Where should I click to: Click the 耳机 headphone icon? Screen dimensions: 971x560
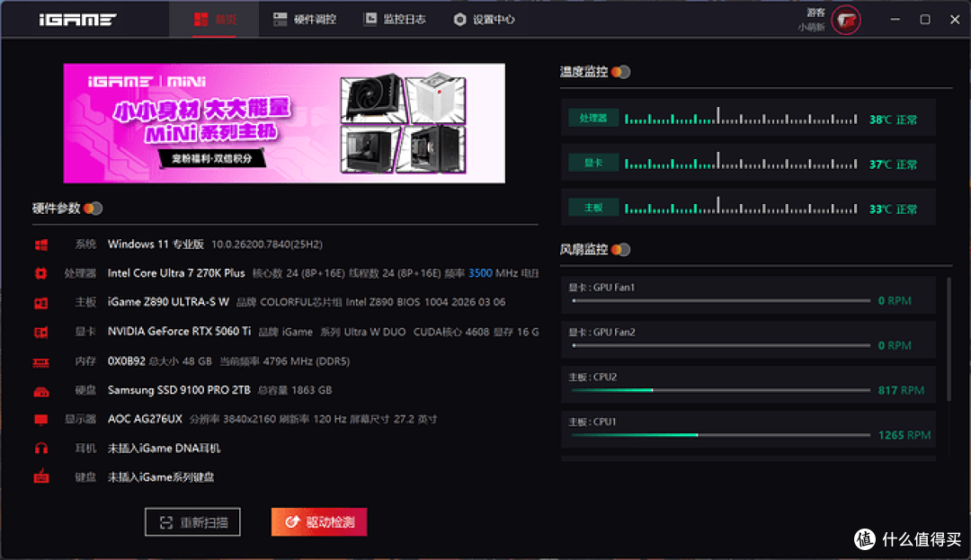click(40, 448)
